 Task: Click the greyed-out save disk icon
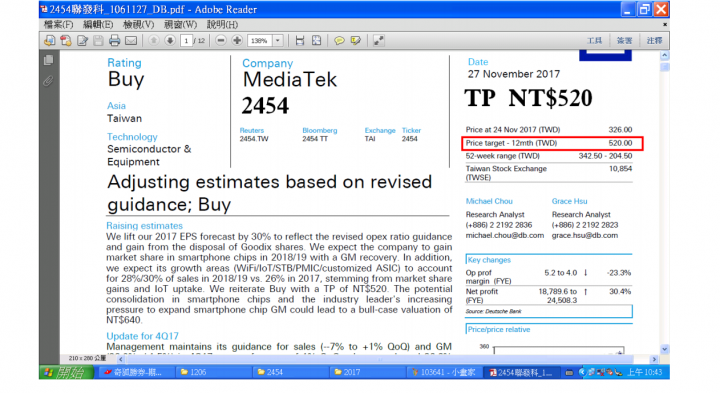[98, 41]
